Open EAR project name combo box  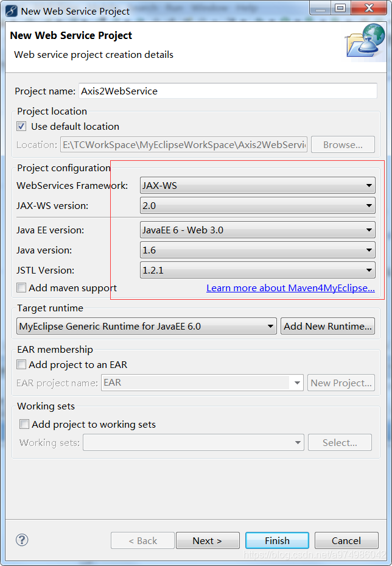click(x=202, y=383)
